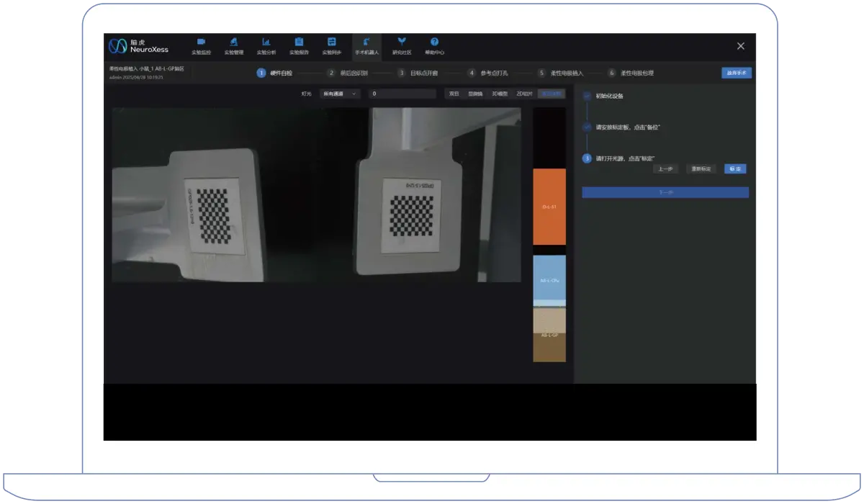Open the 所有通道 lighting dropdown
Viewport: 864px width, 504px height.
pos(340,94)
